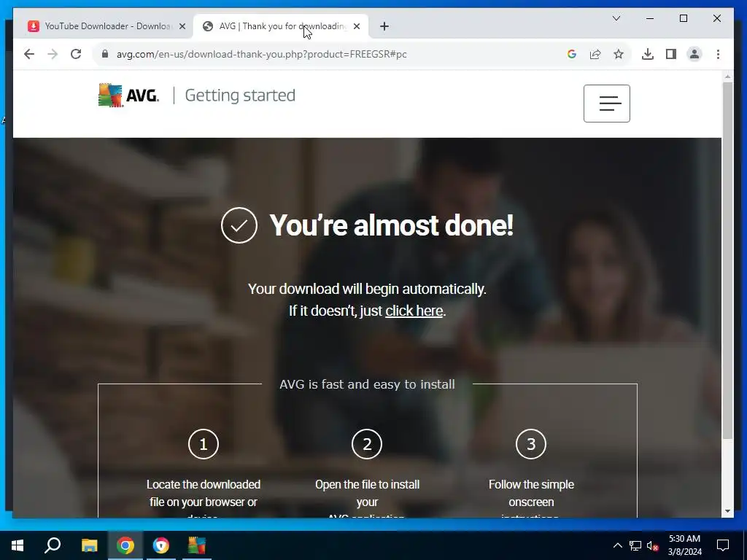
Task: Show hidden system tray icons
Action: coord(617,545)
